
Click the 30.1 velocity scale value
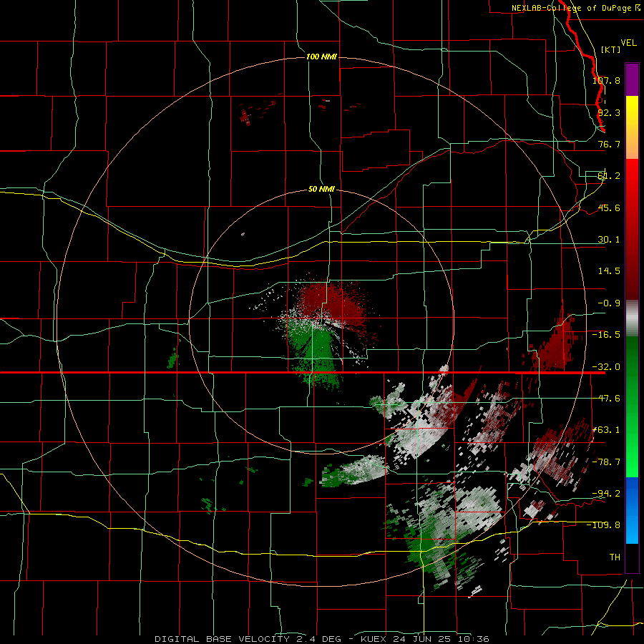pos(609,240)
